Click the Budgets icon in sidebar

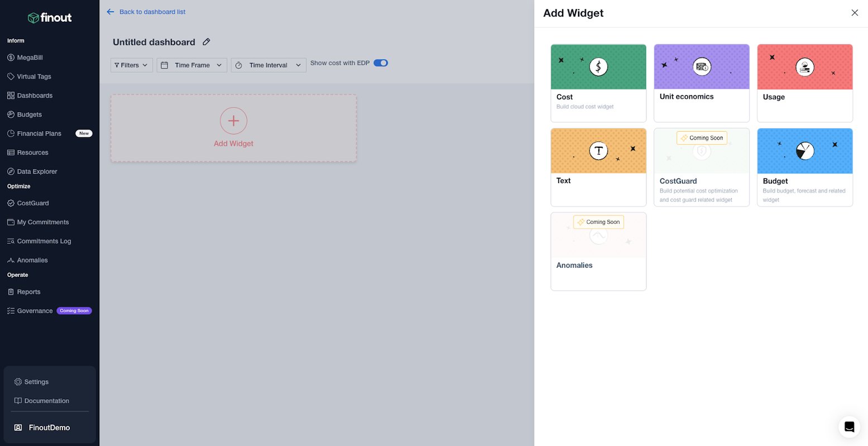point(11,114)
